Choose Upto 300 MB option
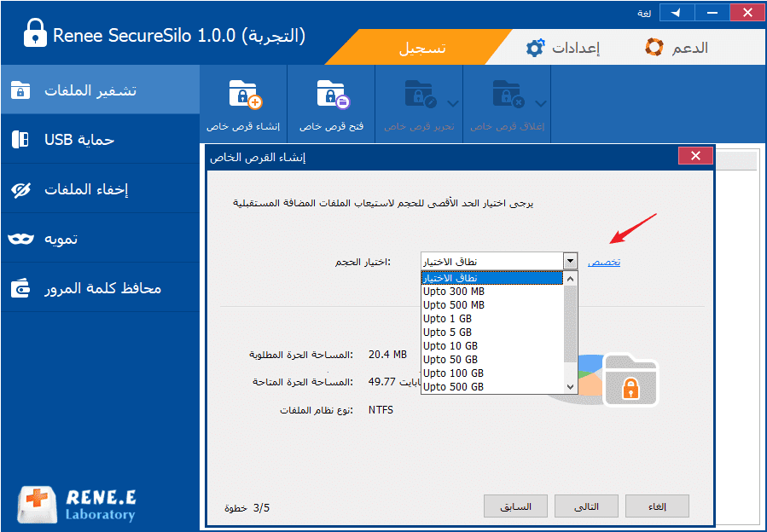This screenshot has width=767, height=532. pos(492,292)
